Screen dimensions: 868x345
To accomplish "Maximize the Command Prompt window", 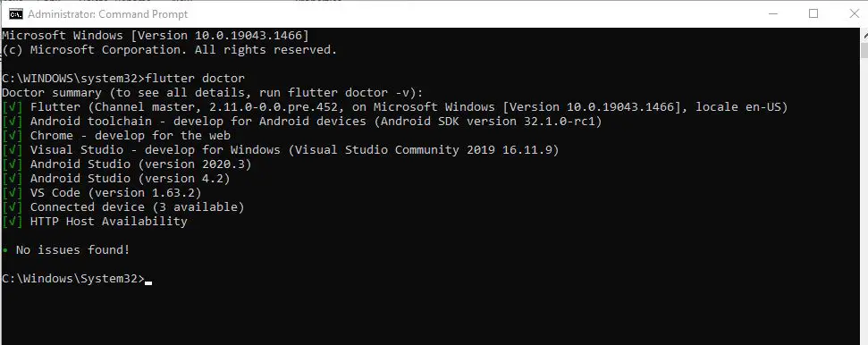I will click(813, 13).
